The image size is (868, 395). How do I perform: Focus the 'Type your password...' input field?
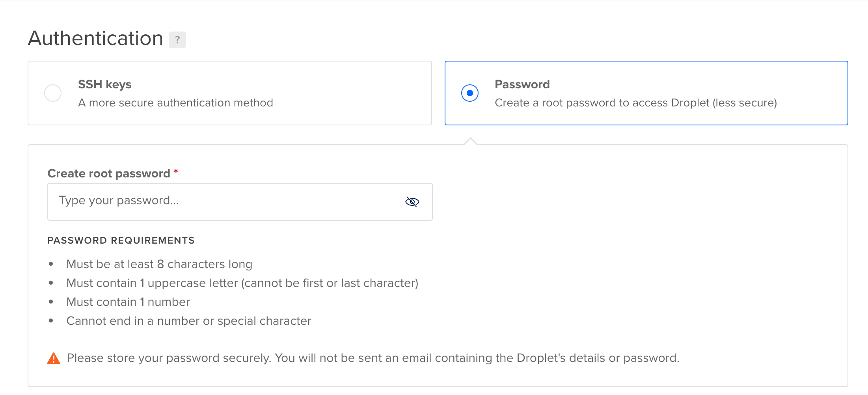click(225, 201)
